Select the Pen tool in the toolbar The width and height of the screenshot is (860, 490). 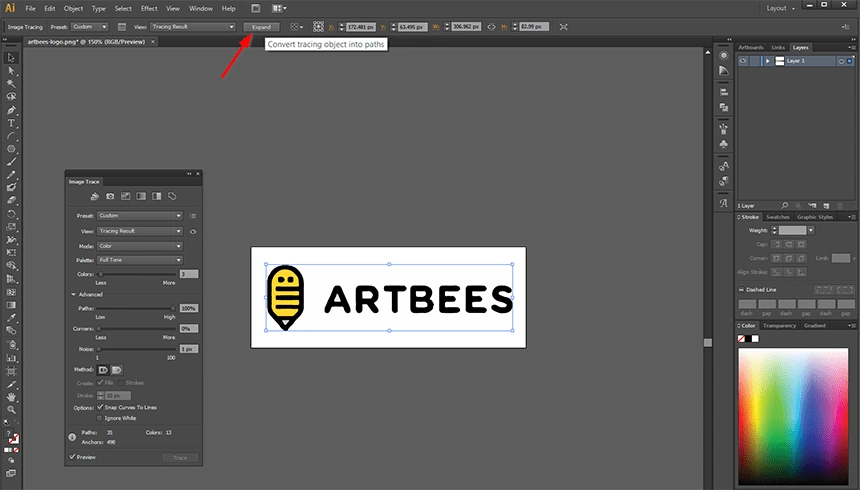pos(12,110)
